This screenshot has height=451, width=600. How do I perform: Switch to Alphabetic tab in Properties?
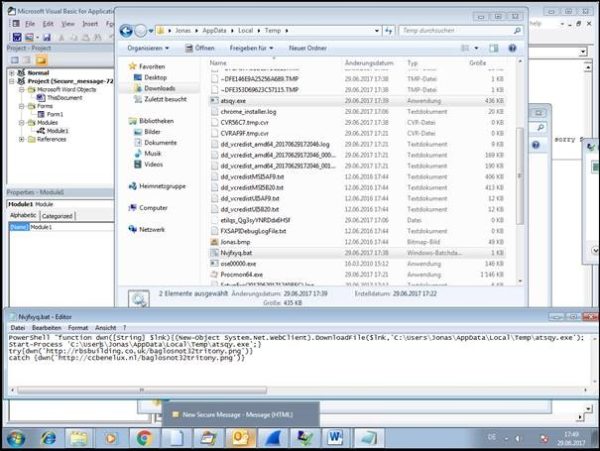(23, 215)
